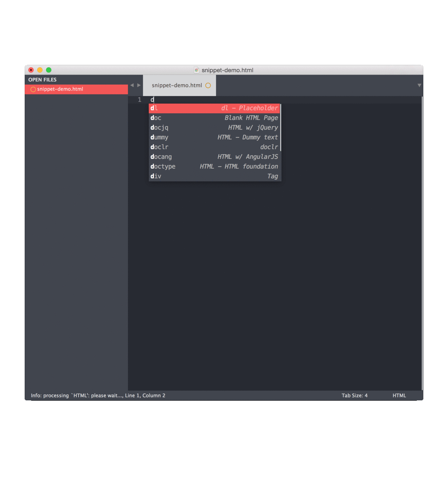The height and width of the screenshot is (487, 448).
Task: Click the file icon in title bar
Action: pos(196,70)
